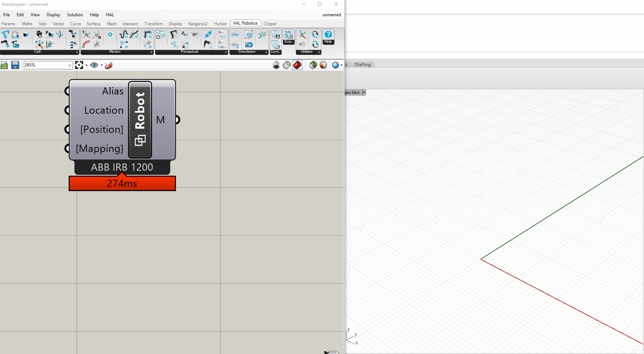Click the Location input label

[104, 110]
